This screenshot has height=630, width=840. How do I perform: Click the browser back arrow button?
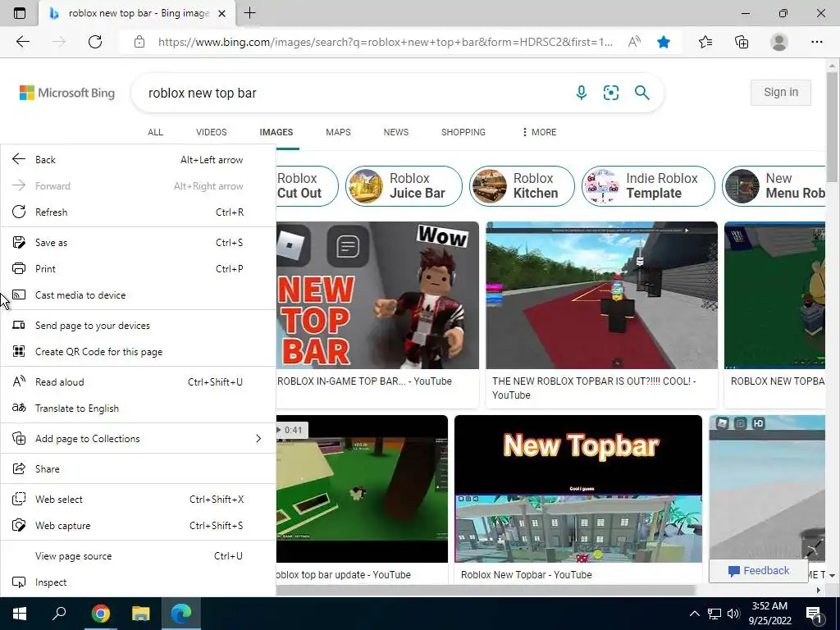(22, 42)
